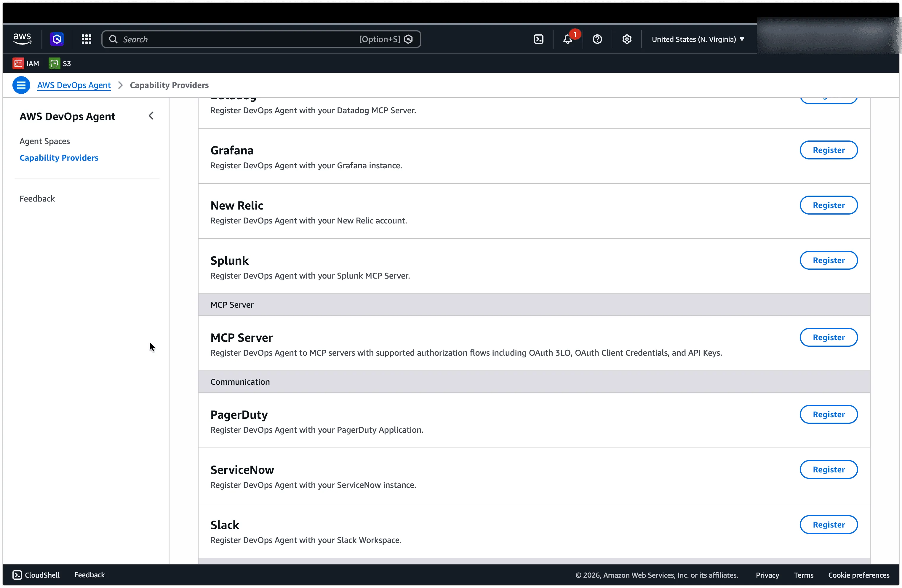Click the ServiceNow instance description
The image size is (902, 588).
[313, 485]
